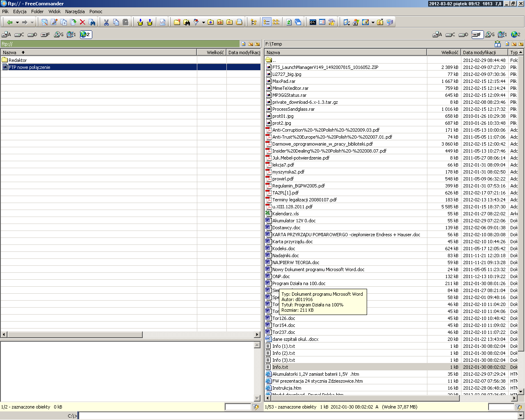Open file search with binoculars folder icon

tap(187, 22)
